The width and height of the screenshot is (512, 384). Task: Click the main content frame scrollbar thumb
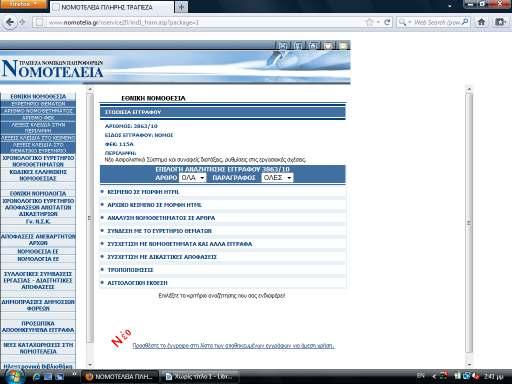pos(469,223)
